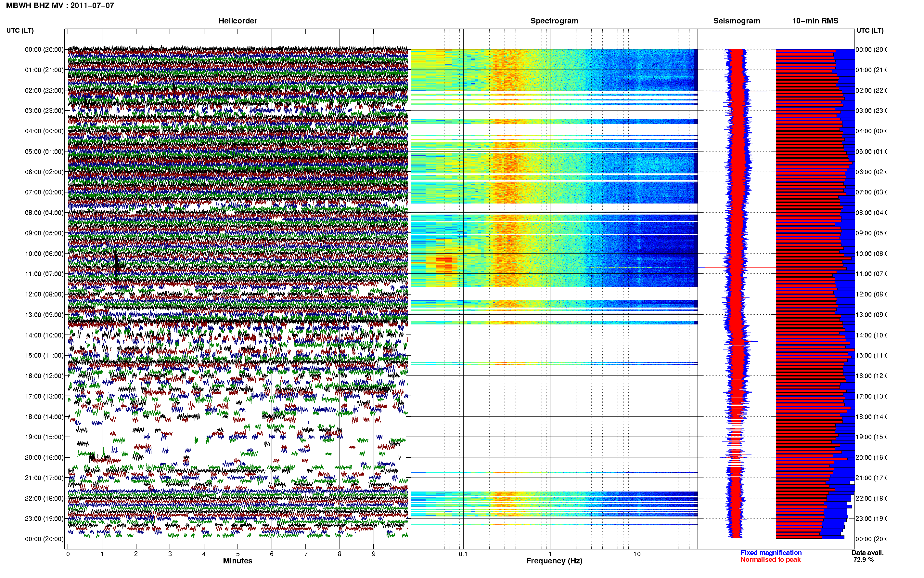This screenshot has height=578, width=924.
Task: Click the '02:00 (22:00)' left time label
Action: click(x=44, y=90)
